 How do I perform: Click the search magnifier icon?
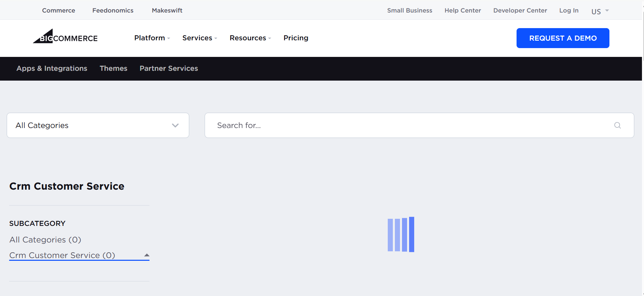617,125
